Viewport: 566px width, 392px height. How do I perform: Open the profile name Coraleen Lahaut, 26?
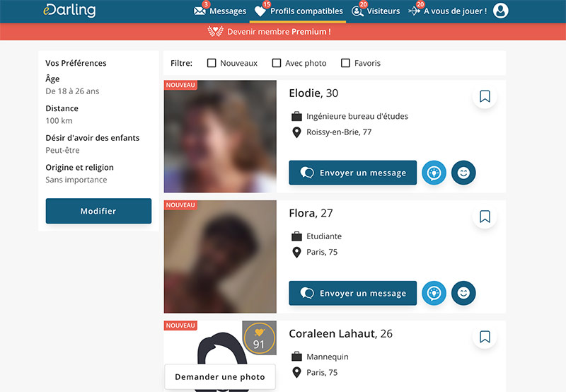coord(340,333)
